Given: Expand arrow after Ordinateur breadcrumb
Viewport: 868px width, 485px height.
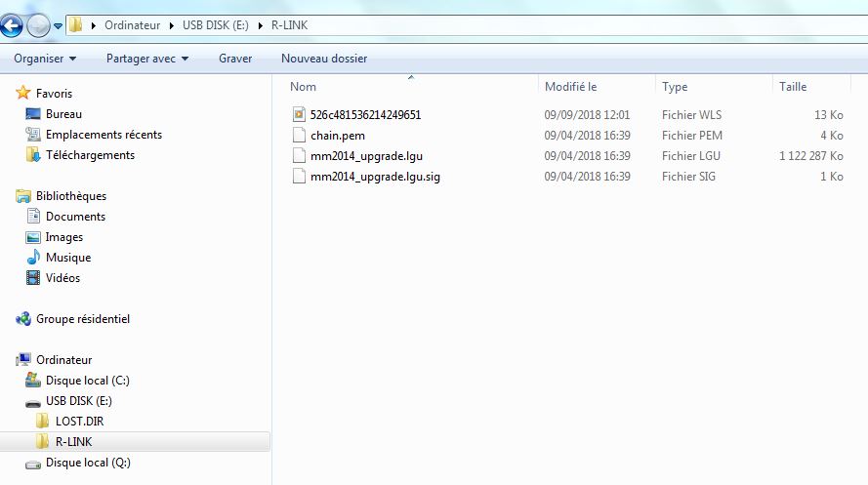Looking at the screenshot, I should pyautogui.click(x=171, y=25).
